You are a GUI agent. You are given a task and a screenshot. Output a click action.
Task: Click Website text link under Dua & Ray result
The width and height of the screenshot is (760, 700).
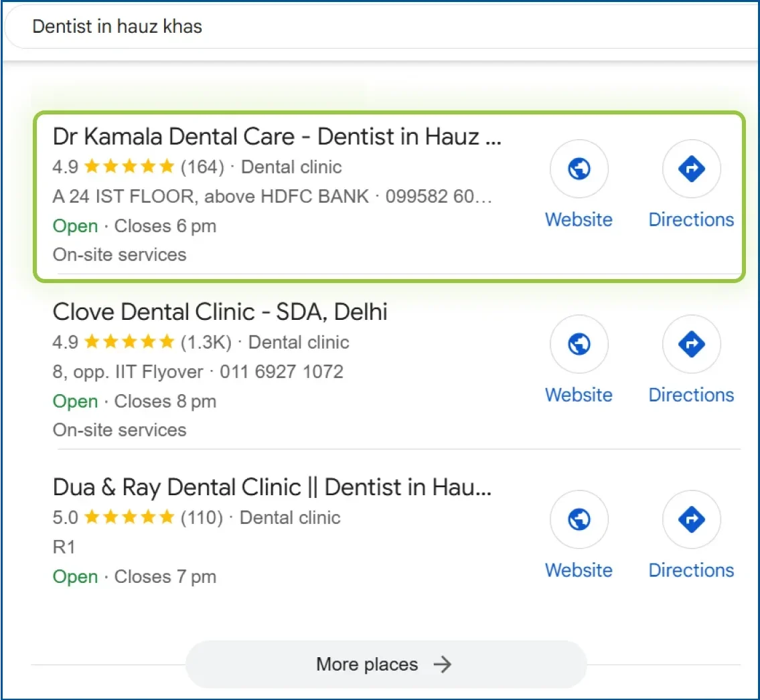(x=579, y=570)
